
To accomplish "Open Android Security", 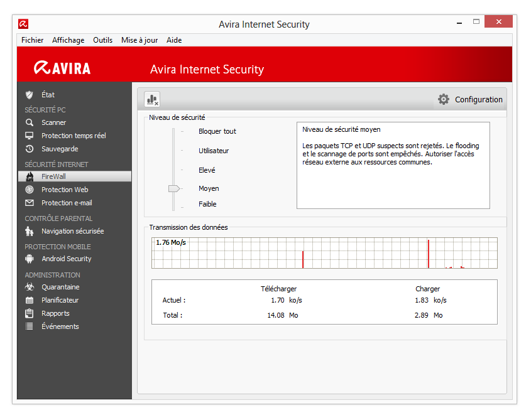I will pyautogui.click(x=66, y=259).
